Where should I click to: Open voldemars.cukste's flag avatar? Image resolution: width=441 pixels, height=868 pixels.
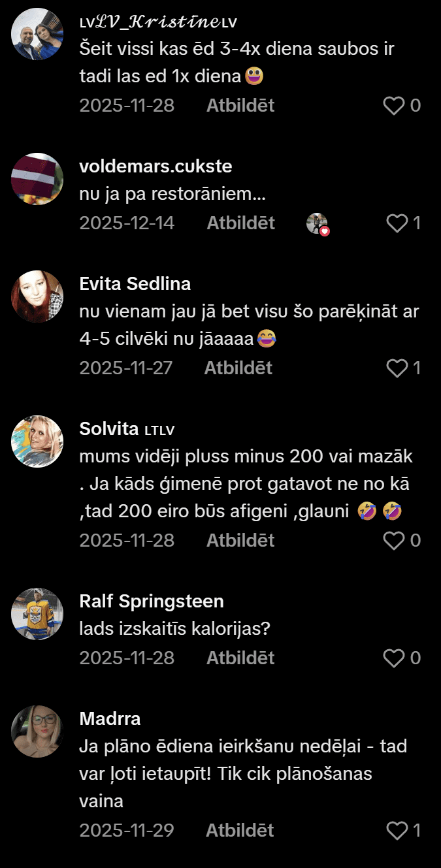tap(38, 178)
